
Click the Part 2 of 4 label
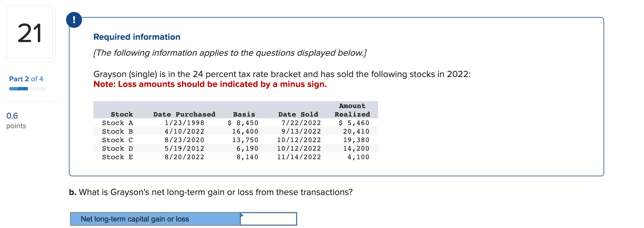[26, 79]
